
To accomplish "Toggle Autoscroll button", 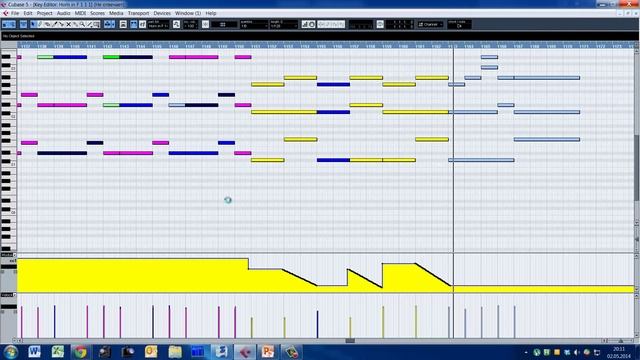I will [x=109, y=24].
